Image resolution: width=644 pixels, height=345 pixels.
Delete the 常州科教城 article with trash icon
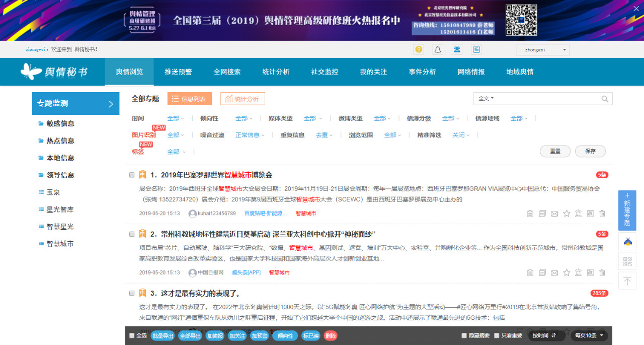click(x=602, y=272)
